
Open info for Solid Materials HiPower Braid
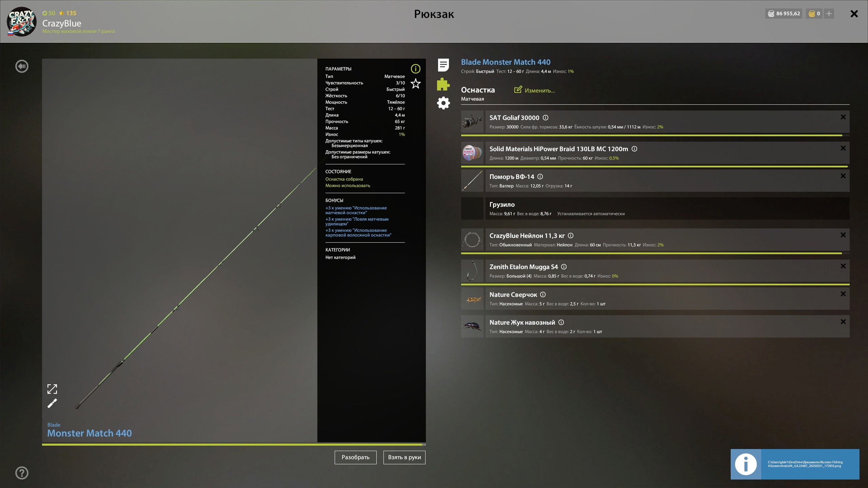(634, 149)
